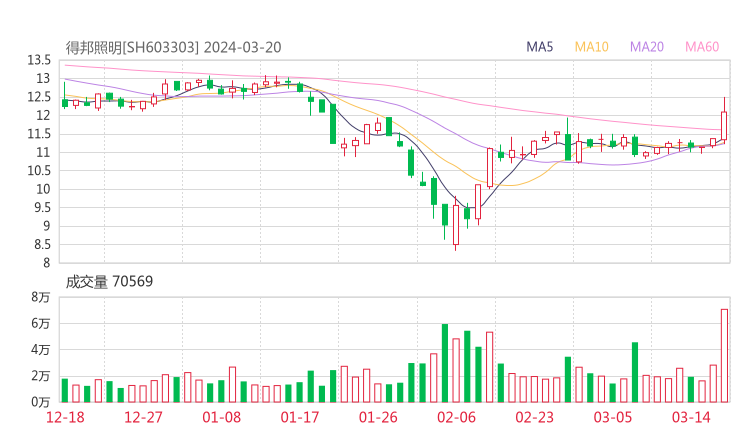Click the 9.5 price axis label
740x440 pixels.
pyautogui.click(x=42, y=208)
